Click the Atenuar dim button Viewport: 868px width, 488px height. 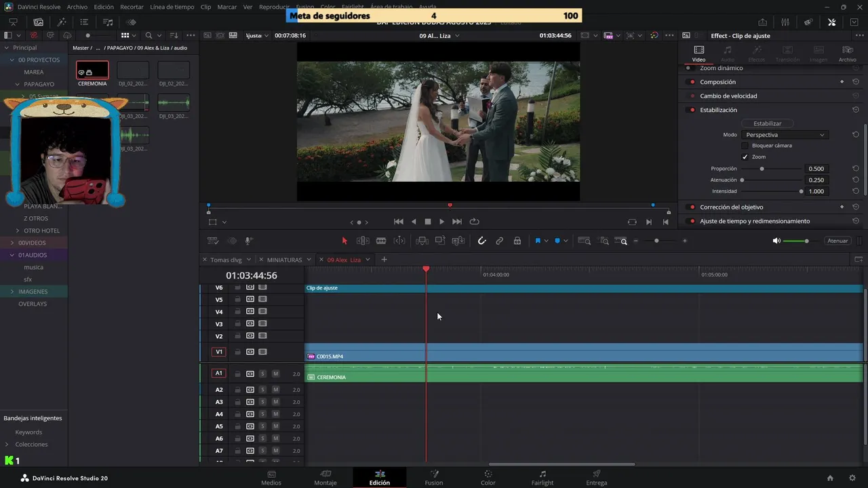[x=837, y=241]
